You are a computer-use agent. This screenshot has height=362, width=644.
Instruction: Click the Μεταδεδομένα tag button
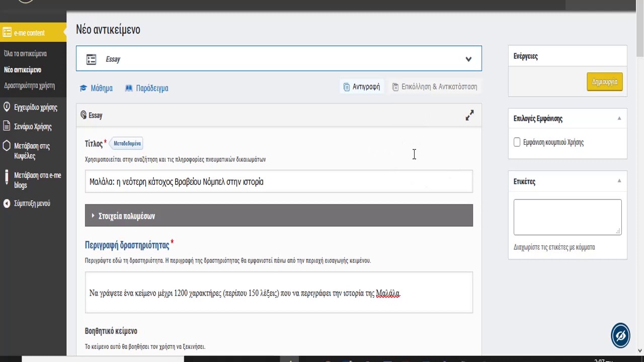click(126, 143)
